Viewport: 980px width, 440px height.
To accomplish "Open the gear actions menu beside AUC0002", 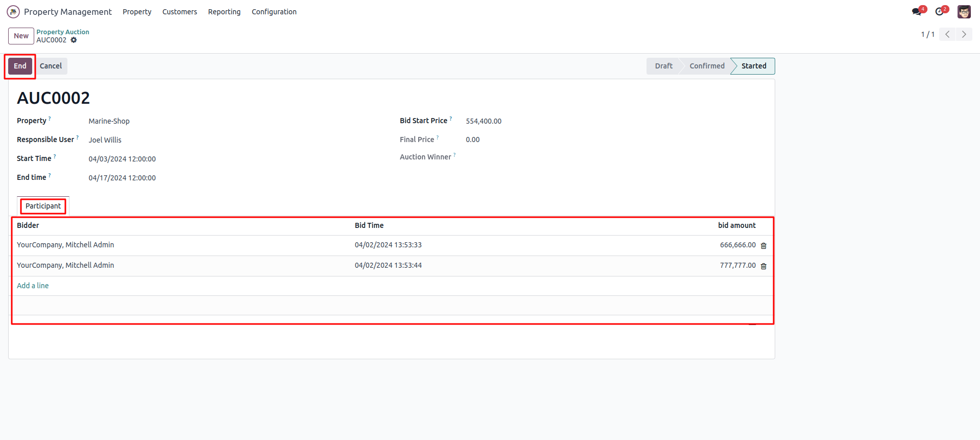I will [74, 40].
